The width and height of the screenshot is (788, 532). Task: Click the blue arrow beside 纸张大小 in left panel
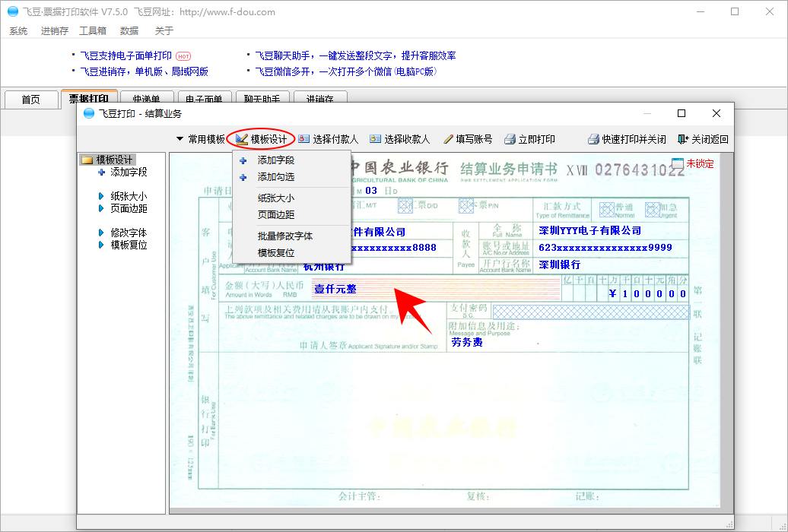101,196
